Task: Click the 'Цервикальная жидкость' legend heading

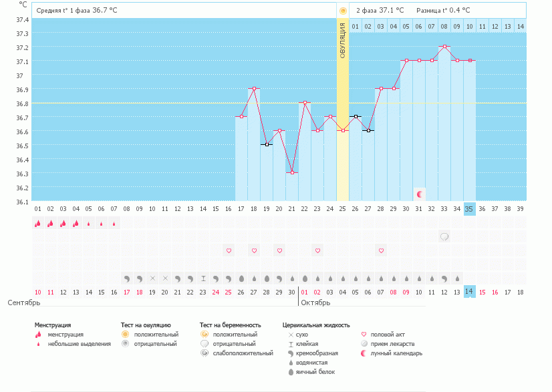Action: (x=316, y=325)
